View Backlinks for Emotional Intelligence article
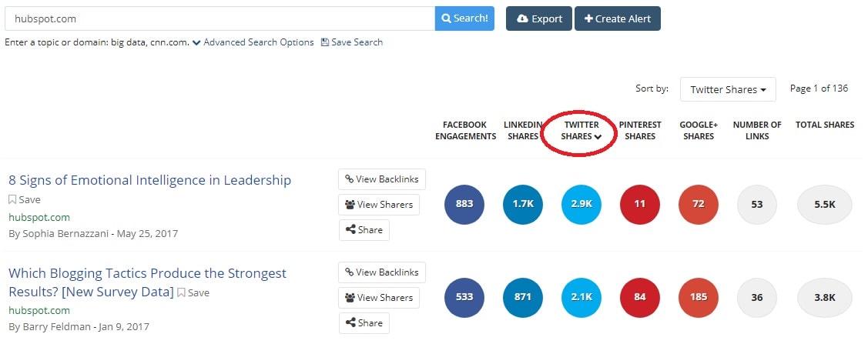This screenshot has height=344, width=868. 381,179
